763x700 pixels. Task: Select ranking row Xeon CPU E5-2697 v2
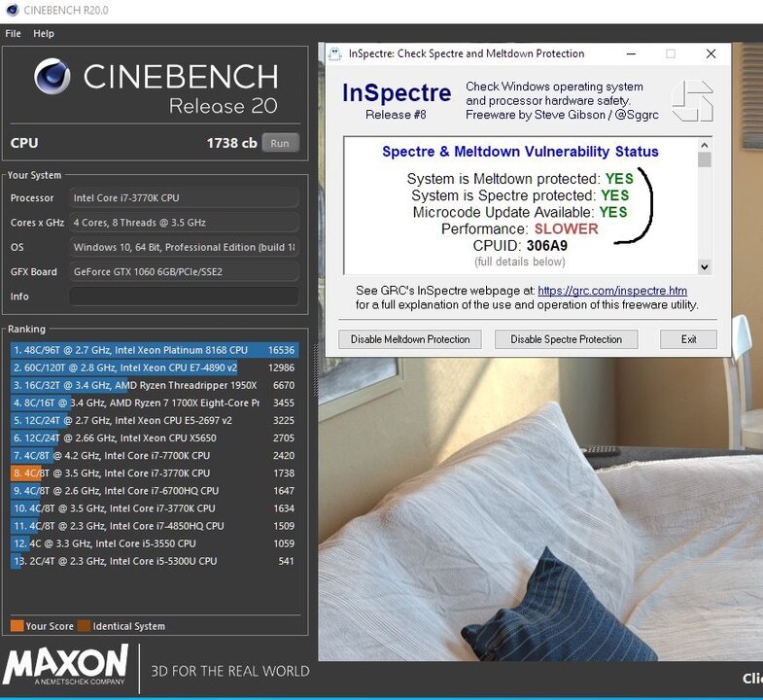click(x=155, y=420)
